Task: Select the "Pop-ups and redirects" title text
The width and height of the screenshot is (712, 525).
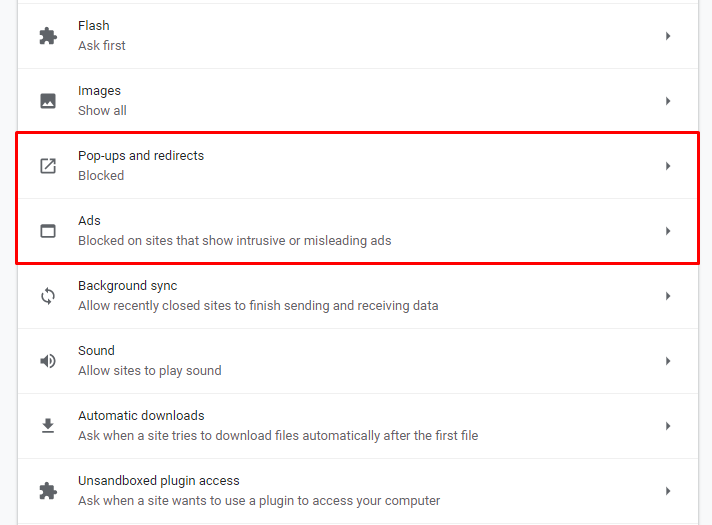Action: click(x=141, y=156)
